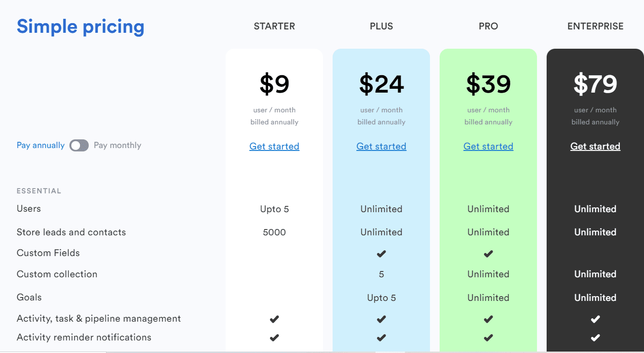Image resolution: width=644 pixels, height=353 pixels.
Task: Click the Simple pricing heading
Action: point(80,27)
